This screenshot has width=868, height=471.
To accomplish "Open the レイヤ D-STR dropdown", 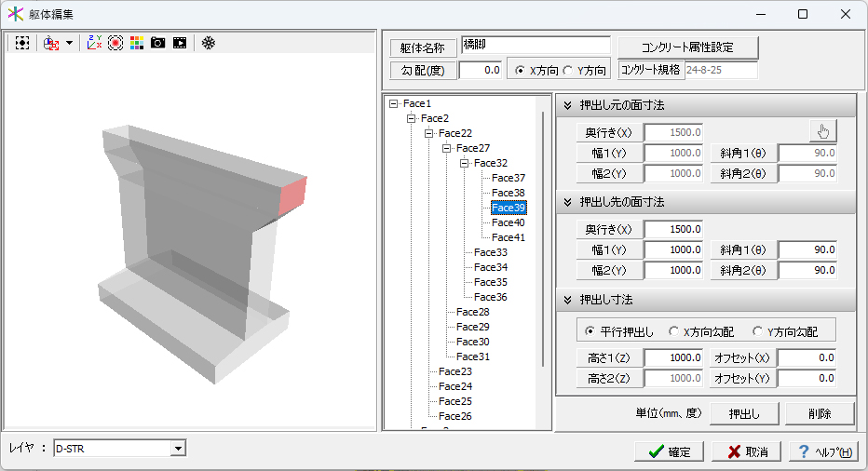I will pyautogui.click(x=178, y=449).
